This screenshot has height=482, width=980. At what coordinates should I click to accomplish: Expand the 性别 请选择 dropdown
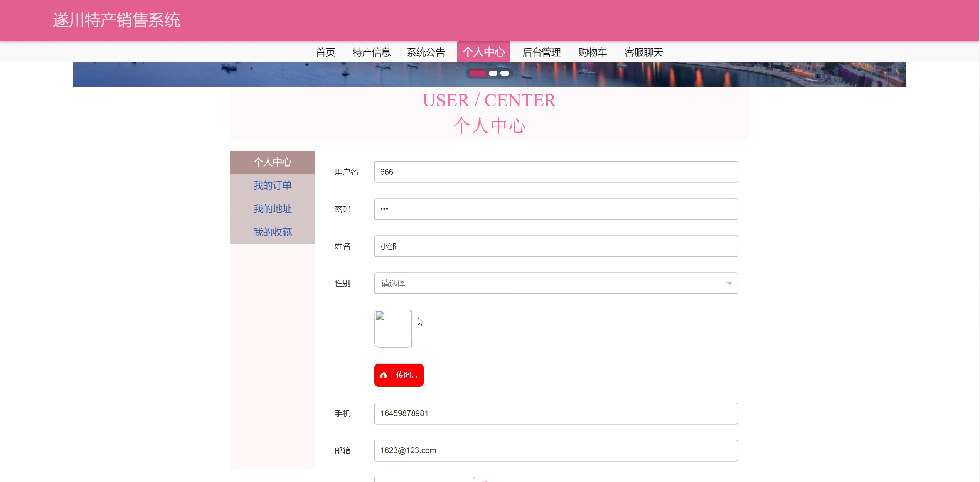(556, 283)
